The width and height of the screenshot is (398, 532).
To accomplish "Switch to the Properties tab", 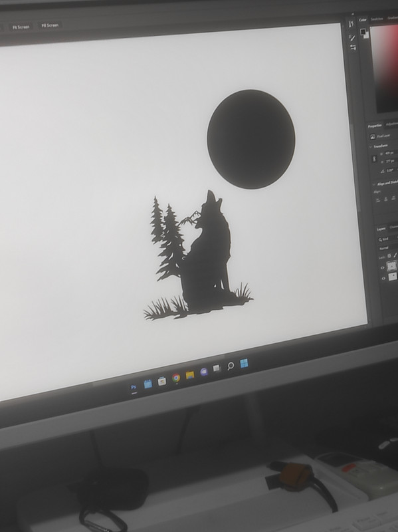I will click(375, 126).
